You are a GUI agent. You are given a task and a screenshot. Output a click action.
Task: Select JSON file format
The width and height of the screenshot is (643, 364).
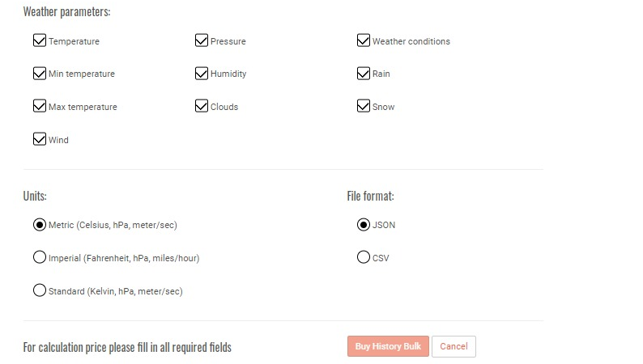pos(364,225)
